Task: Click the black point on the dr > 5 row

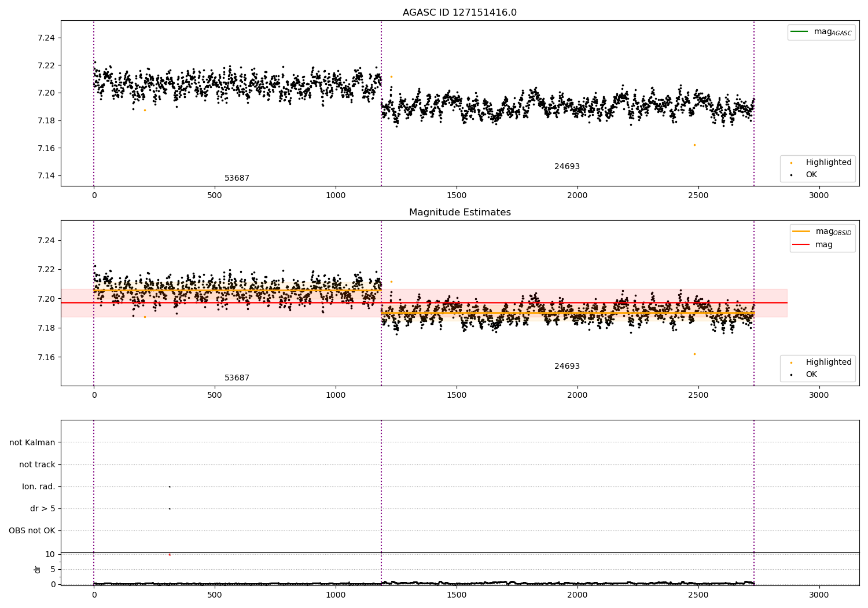Action: (170, 508)
